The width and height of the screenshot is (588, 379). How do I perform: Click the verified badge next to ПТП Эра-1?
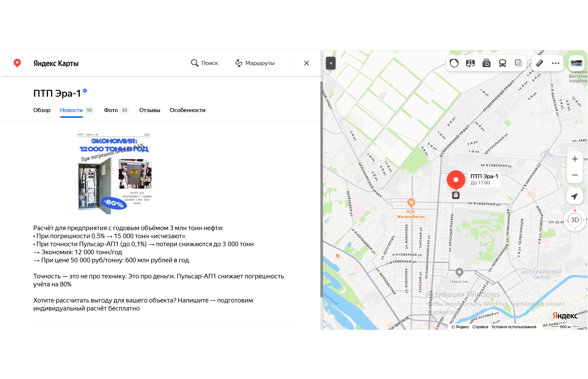point(85,91)
